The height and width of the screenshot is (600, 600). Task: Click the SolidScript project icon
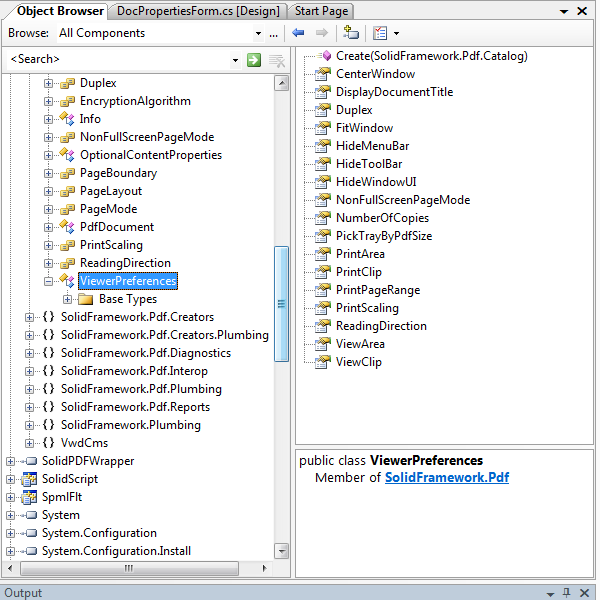click(x=29, y=479)
